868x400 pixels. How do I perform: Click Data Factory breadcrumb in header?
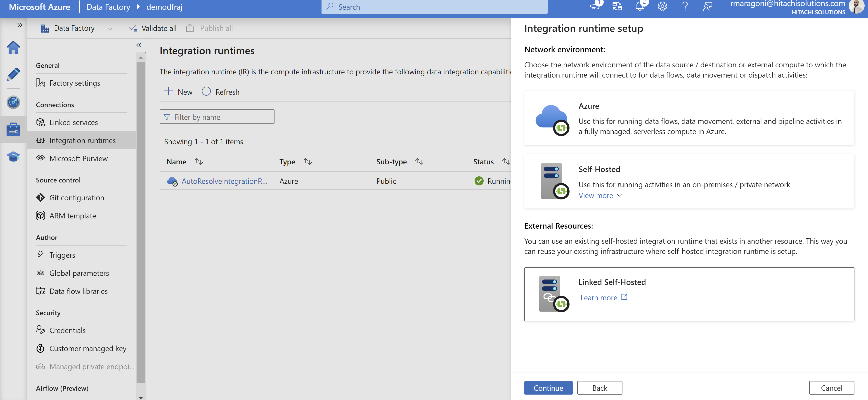coord(108,7)
